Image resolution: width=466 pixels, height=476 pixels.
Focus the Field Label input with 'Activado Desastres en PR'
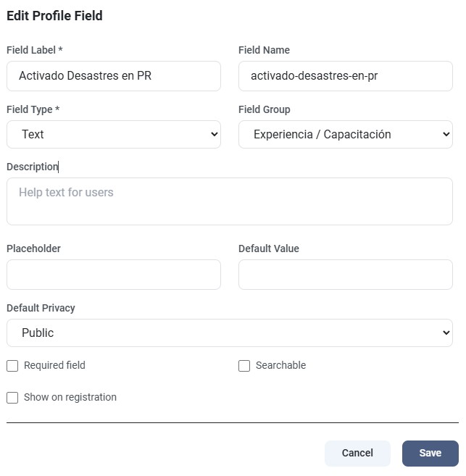[114, 75]
